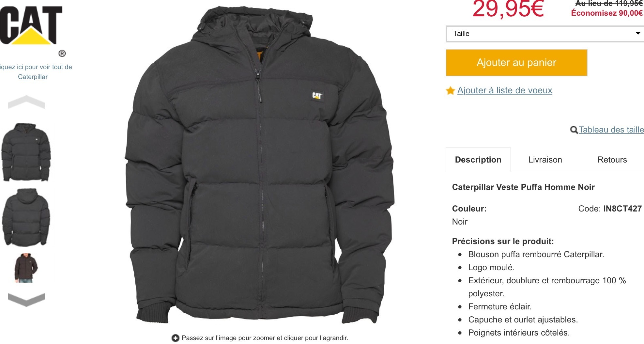
Task: Open the Ajouter à liste de voeux link
Action: (505, 90)
